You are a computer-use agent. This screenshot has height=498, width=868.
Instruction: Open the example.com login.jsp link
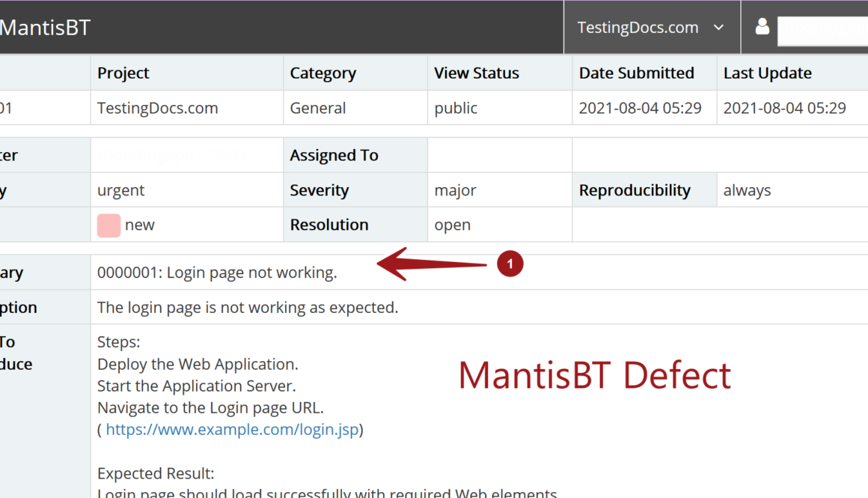[x=232, y=430]
